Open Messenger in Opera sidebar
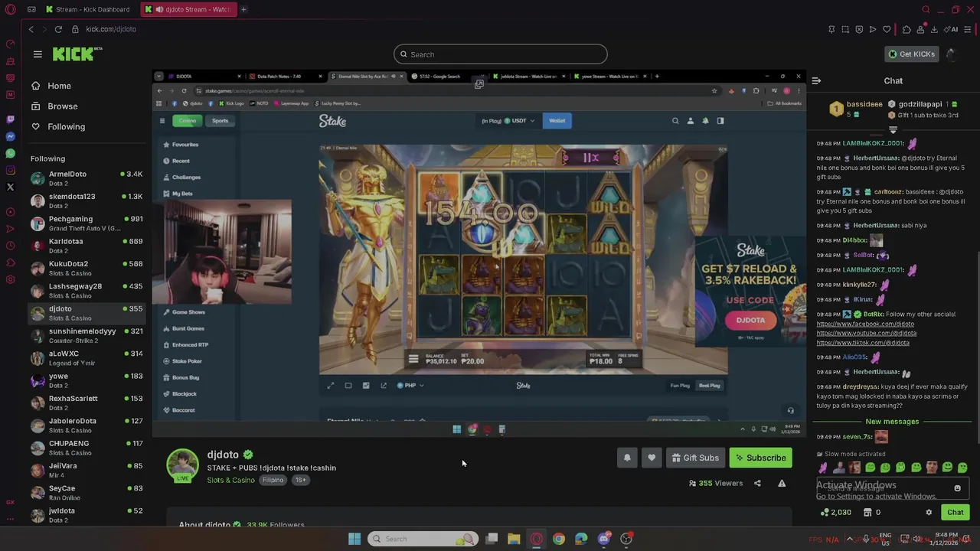The height and width of the screenshot is (551, 980). pos(10,136)
